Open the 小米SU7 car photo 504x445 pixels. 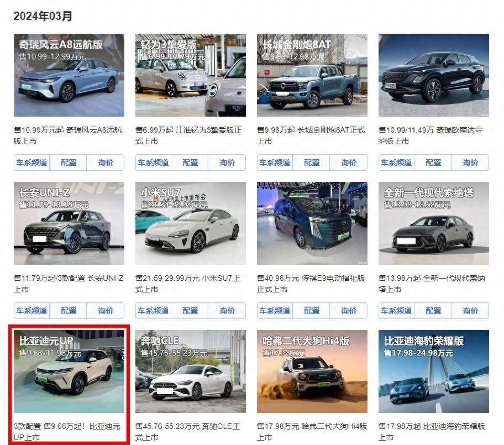(190, 223)
